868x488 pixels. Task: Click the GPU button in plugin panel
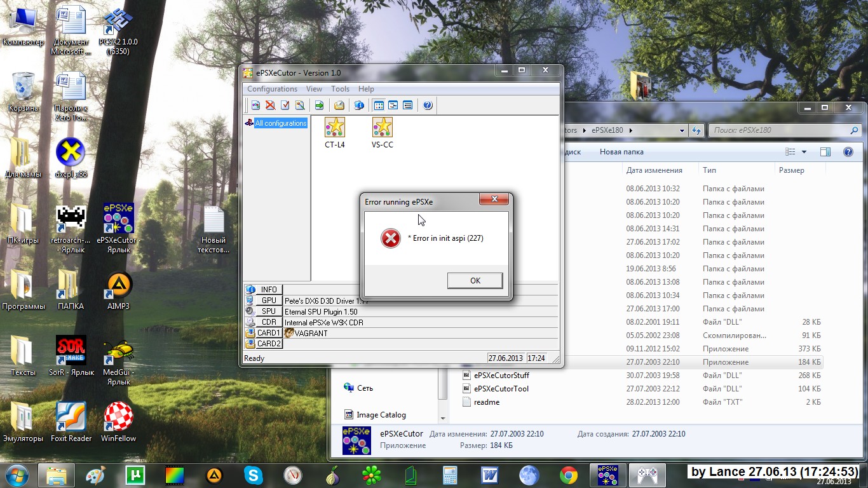[264, 301]
